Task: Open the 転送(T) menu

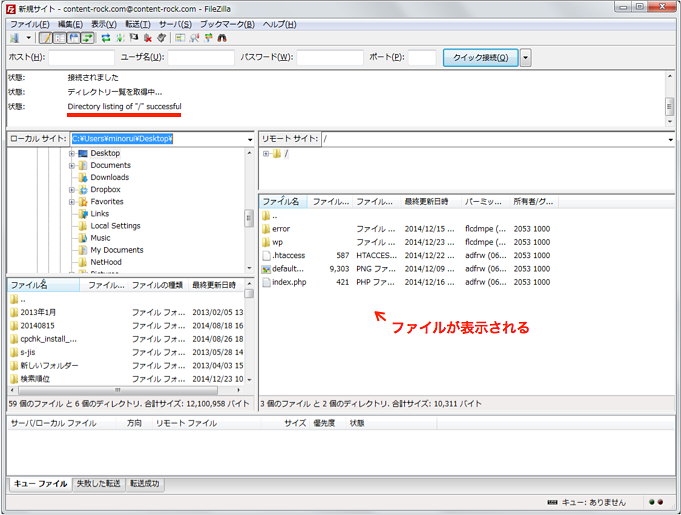Action: pos(138,24)
